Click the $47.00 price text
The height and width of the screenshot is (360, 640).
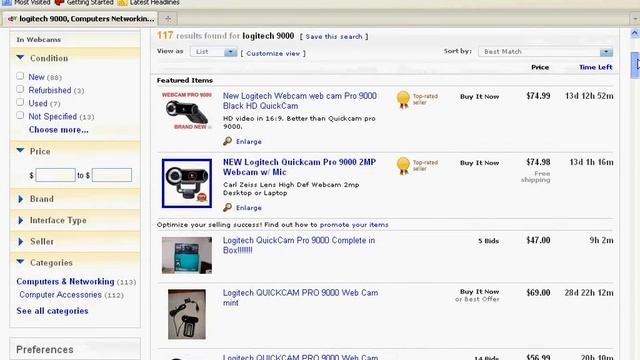coord(538,240)
